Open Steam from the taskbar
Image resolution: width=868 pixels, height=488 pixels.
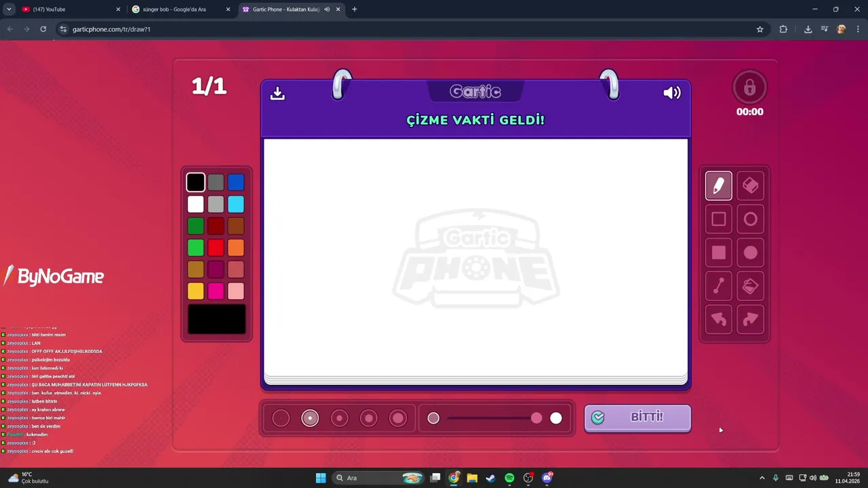(490, 478)
